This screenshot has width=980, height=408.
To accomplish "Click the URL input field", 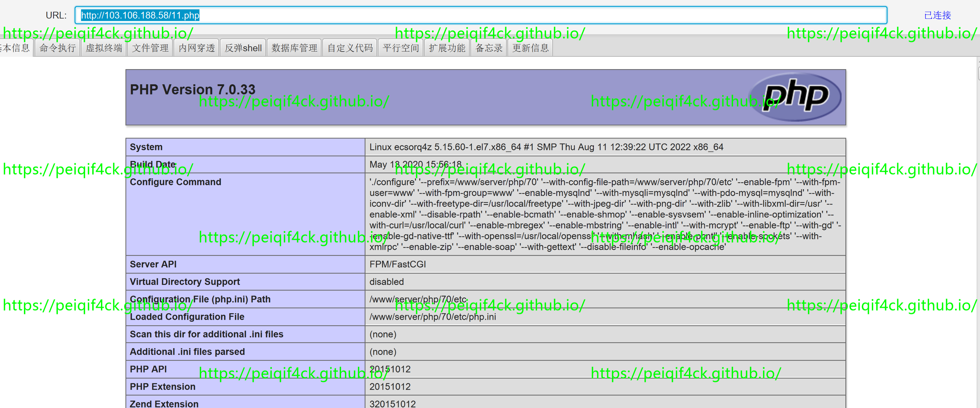I will (x=481, y=15).
